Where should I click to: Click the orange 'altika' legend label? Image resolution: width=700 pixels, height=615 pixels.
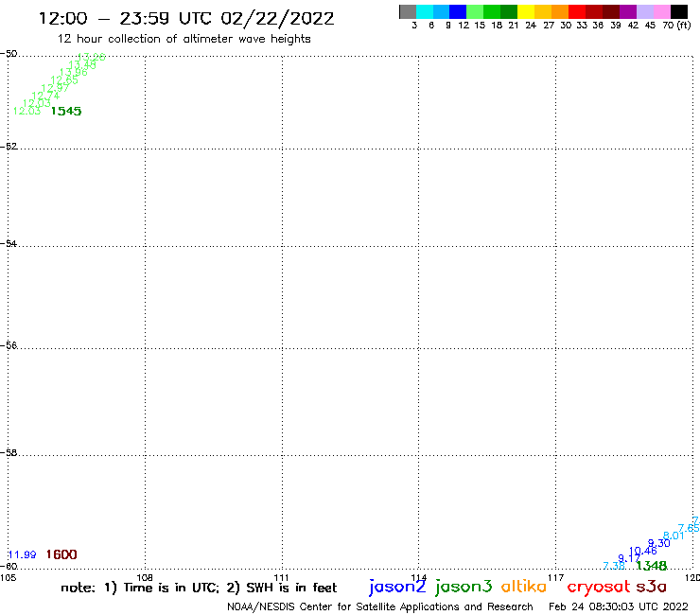524,587
